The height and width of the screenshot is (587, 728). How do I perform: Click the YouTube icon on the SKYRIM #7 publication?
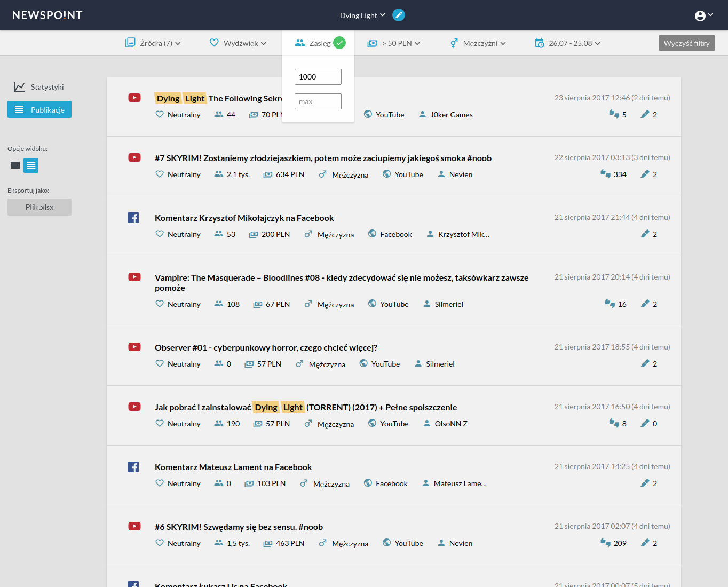click(x=385, y=174)
